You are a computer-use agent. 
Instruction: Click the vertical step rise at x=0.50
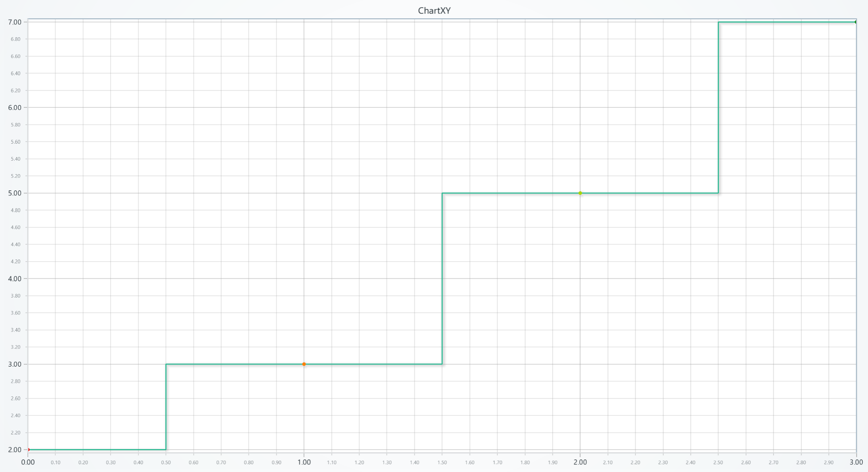click(x=166, y=407)
